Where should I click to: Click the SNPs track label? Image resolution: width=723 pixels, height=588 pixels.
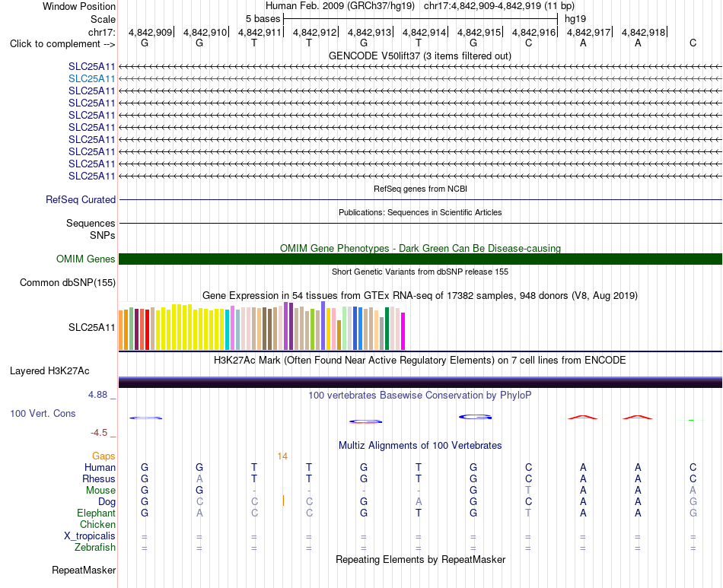pos(103,235)
